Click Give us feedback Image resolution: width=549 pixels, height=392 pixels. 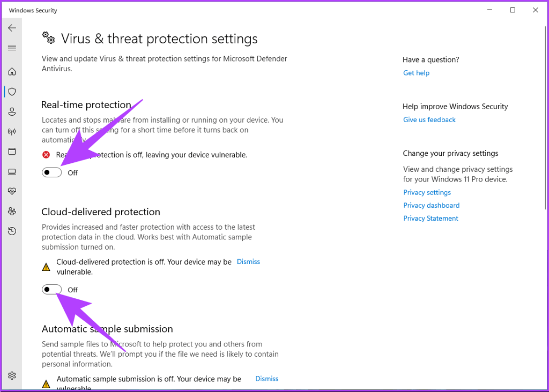click(429, 119)
